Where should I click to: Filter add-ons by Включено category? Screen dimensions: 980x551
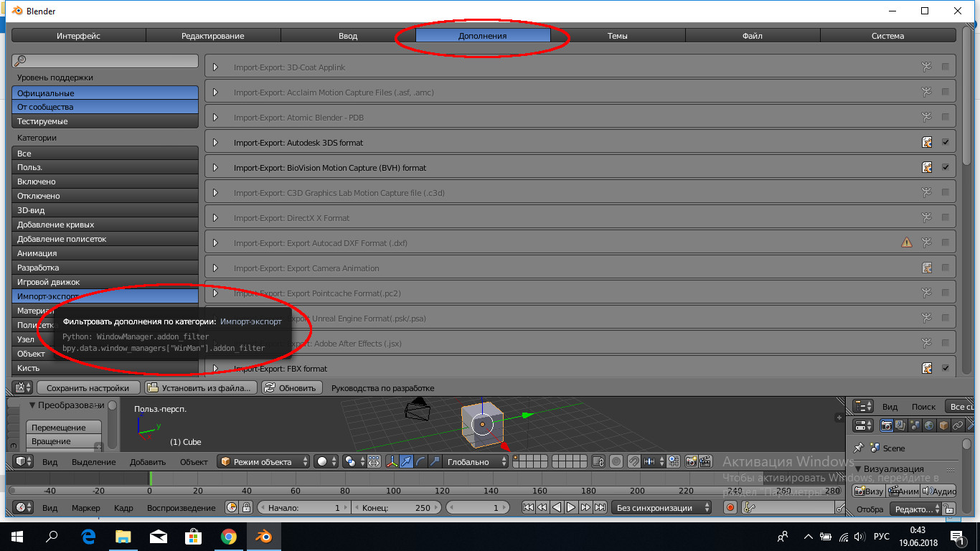tap(105, 182)
